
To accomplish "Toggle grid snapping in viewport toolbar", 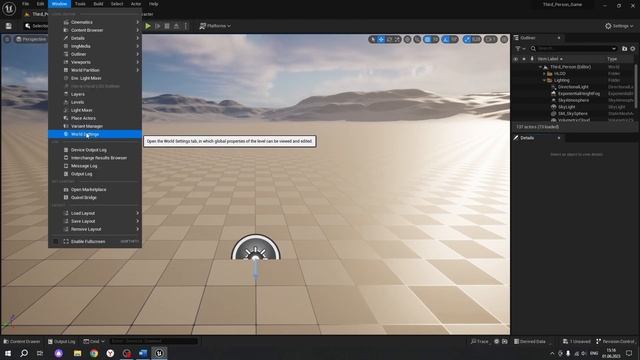I will (x=427, y=39).
